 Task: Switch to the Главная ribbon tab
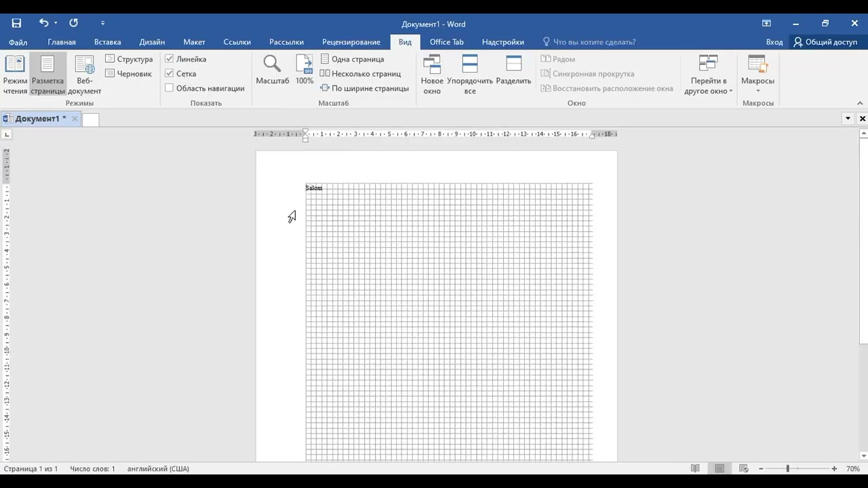62,42
